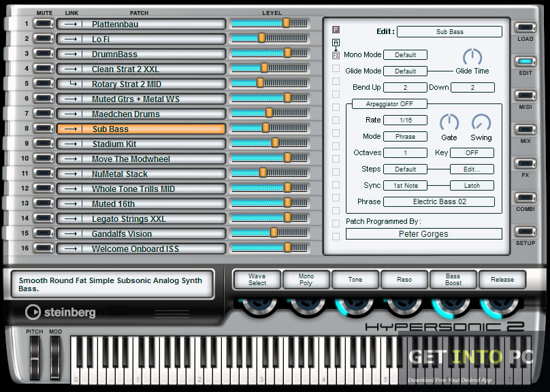Image resolution: width=550 pixels, height=392 pixels.
Task: Click the level slider for Sub Bass
Action: tap(270, 129)
